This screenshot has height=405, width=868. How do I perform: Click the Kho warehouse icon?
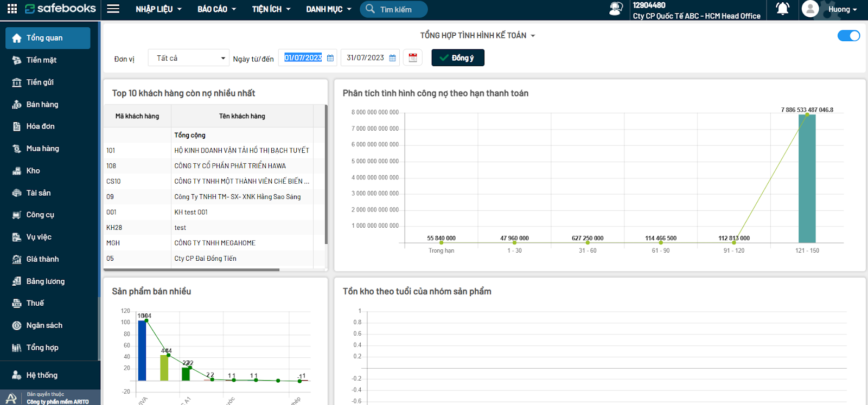pos(17,171)
